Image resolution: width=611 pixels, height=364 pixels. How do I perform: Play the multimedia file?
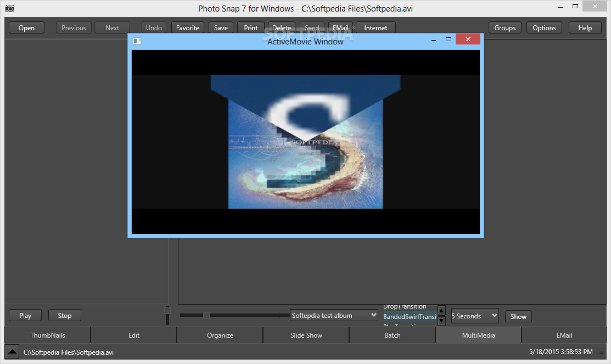(25, 315)
